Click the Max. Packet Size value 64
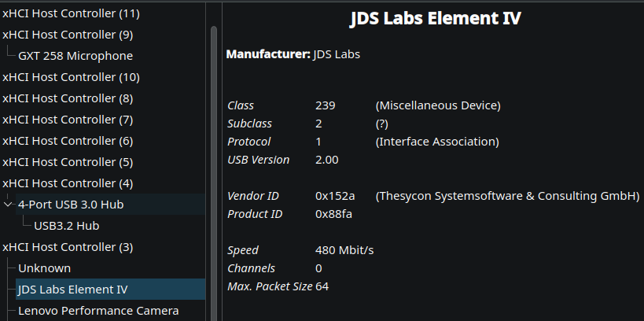The height and width of the screenshot is (321, 644). (x=322, y=286)
